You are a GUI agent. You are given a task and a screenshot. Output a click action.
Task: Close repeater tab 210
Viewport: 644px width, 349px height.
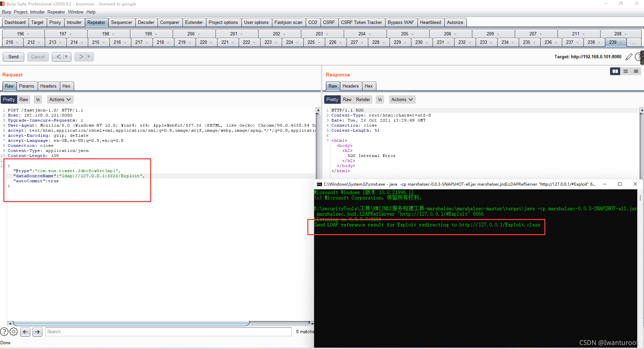tap(17, 42)
